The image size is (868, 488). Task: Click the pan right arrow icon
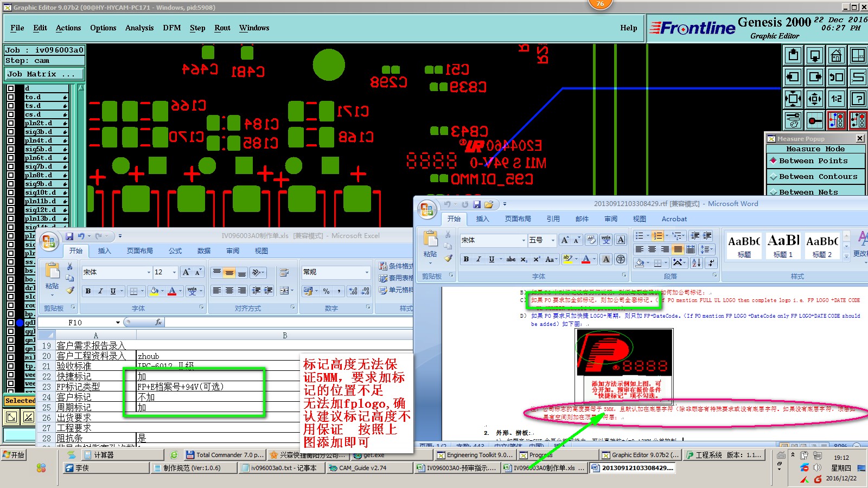(815, 77)
